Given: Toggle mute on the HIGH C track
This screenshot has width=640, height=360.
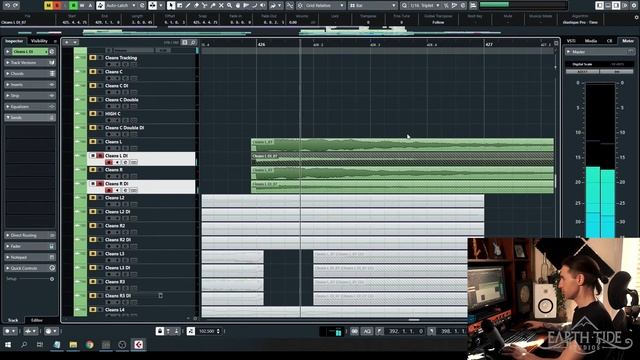Looking at the screenshot, I should (x=93, y=113).
